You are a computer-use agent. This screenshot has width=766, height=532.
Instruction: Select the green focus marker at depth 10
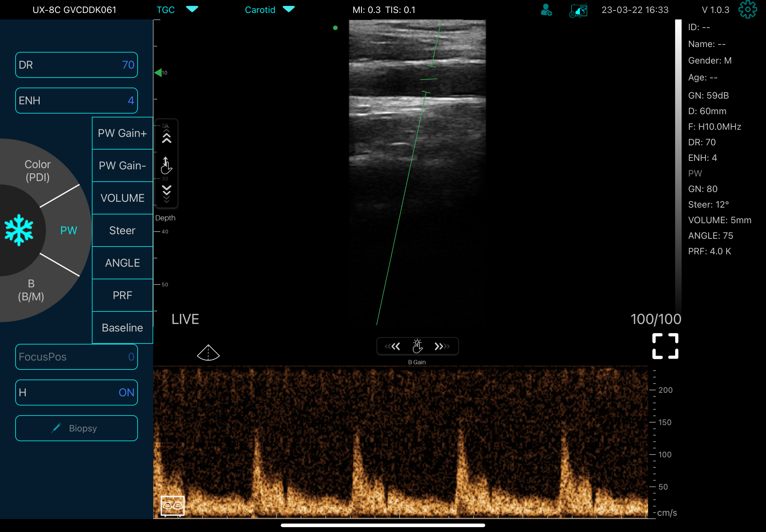(158, 73)
